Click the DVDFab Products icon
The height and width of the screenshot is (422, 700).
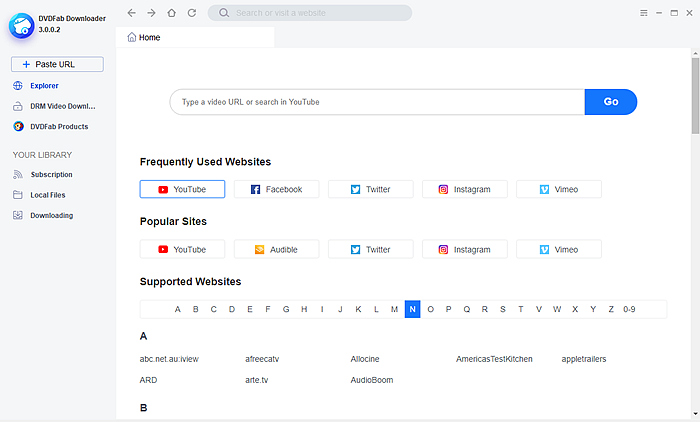tap(18, 126)
